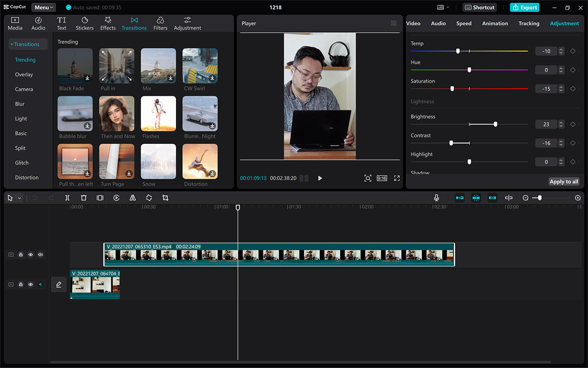Click the Export button

525,7
